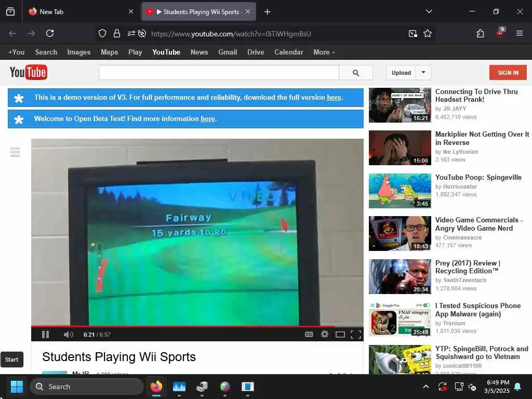This screenshot has width=532, height=399.
Task: Switch to the New Tab tab
Action: (x=81, y=12)
